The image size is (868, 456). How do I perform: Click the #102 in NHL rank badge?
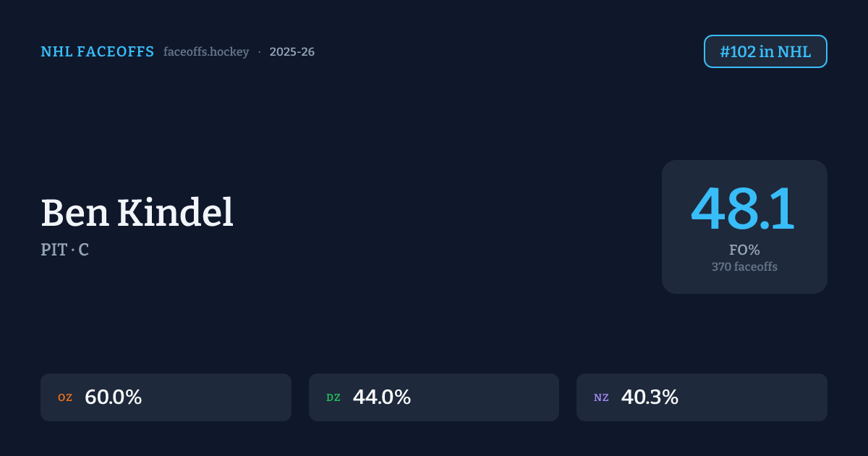click(765, 52)
